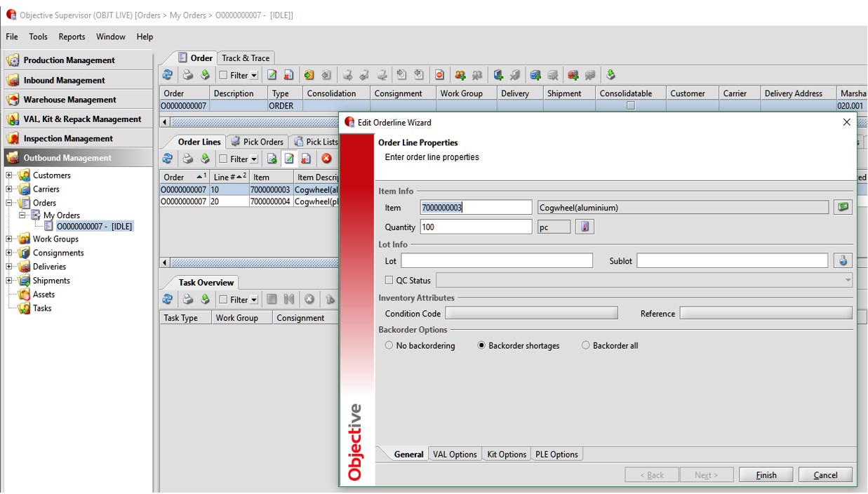Refresh the Order grid toolbar

coord(168,75)
